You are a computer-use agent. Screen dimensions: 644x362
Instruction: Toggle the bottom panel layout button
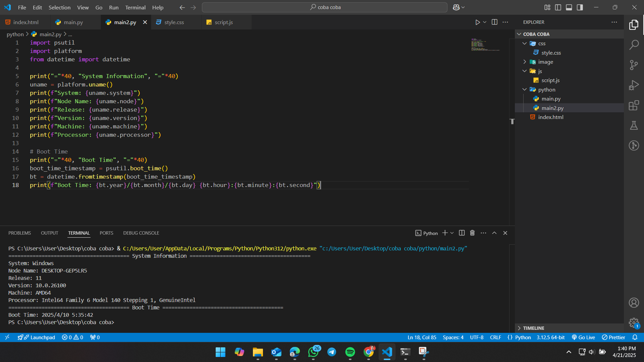[x=569, y=7]
